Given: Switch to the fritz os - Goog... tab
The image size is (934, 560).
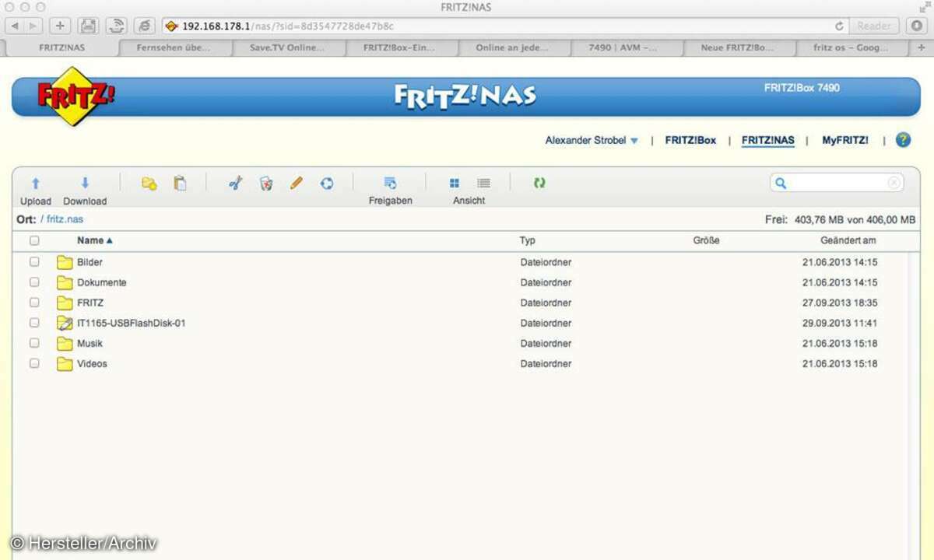Looking at the screenshot, I should coord(851,47).
